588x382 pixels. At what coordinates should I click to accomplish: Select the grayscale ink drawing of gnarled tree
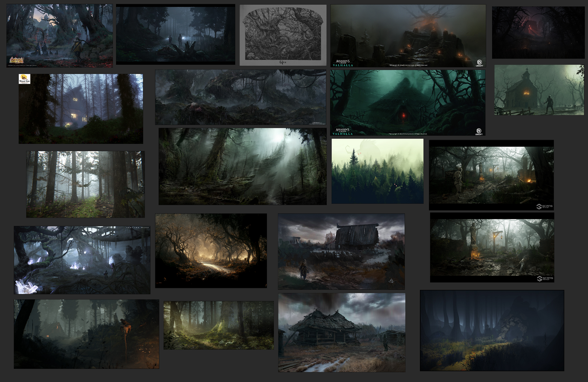(x=283, y=35)
